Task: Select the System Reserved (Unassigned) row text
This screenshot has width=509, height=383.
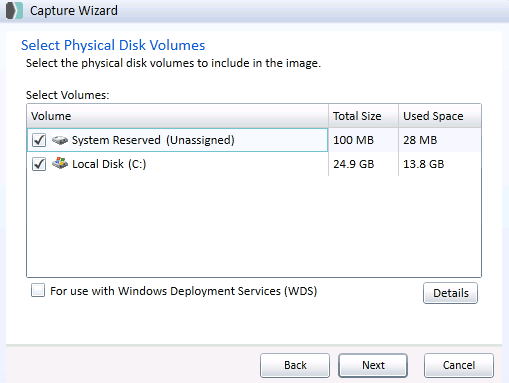Action: click(x=153, y=140)
